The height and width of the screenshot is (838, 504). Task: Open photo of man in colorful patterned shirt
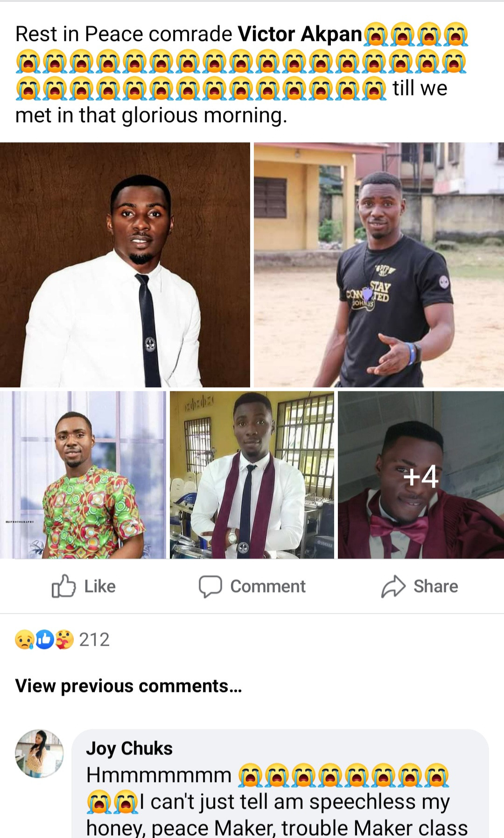(83, 475)
